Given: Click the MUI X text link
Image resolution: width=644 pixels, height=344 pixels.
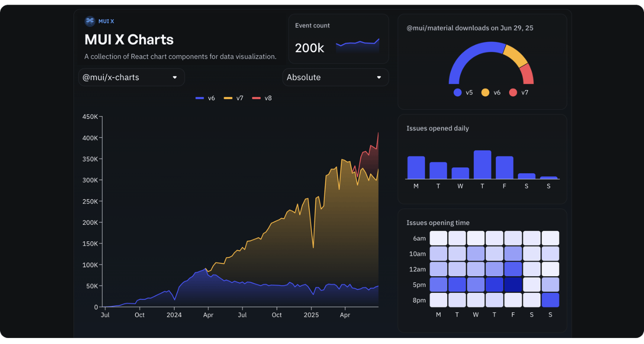Looking at the screenshot, I should pos(106,21).
